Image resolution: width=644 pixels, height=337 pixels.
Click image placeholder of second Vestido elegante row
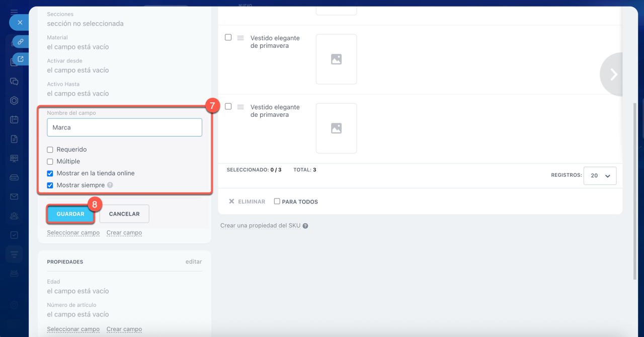(x=336, y=128)
